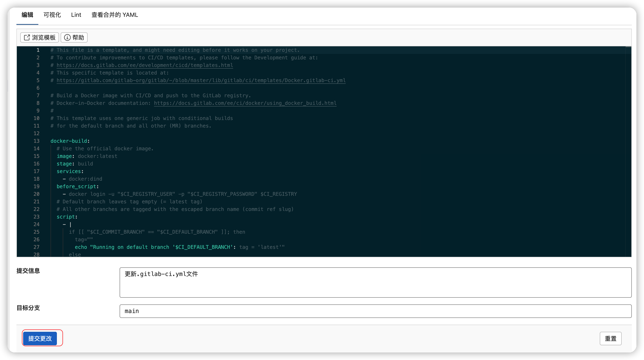The height and width of the screenshot is (360, 644).
Task: Click the info icon on the Help button
Action: pos(67,37)
